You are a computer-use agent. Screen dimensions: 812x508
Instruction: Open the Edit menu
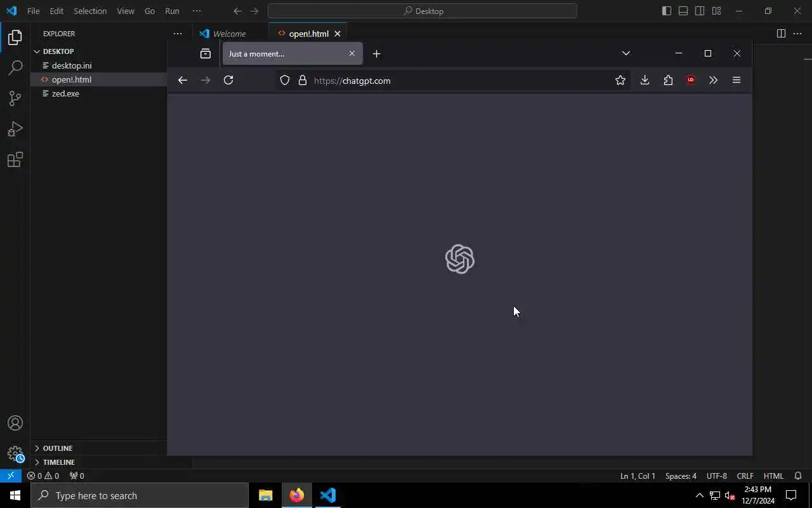(x=56, y=11)
